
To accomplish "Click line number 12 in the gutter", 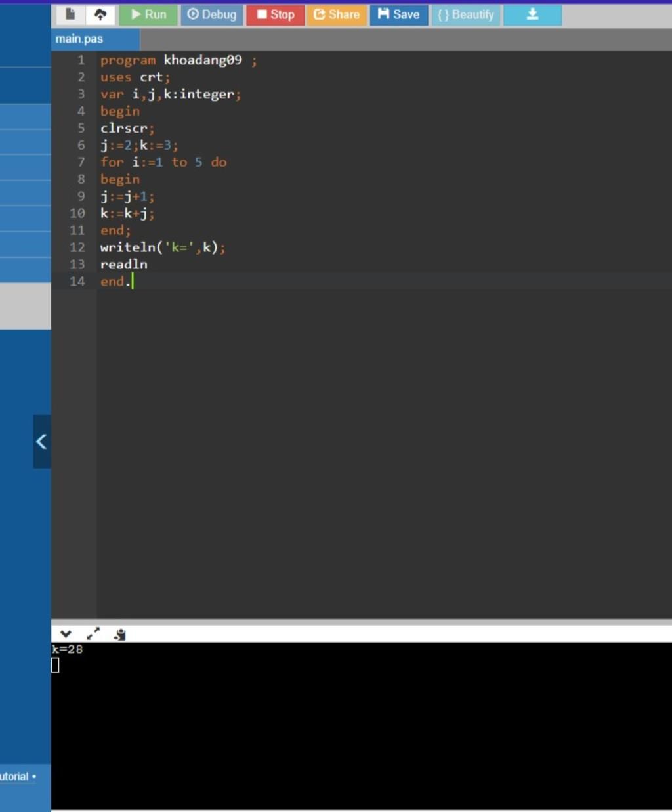I will click(x=77, y=247).
